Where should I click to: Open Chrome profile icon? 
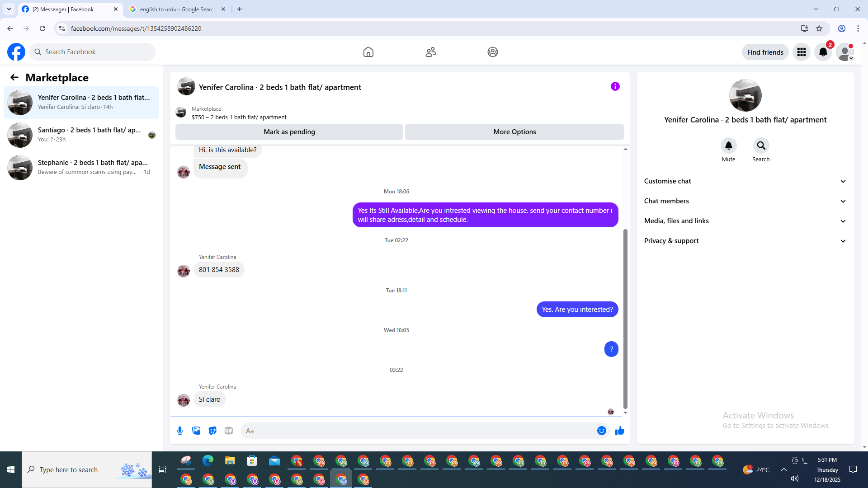842,28
